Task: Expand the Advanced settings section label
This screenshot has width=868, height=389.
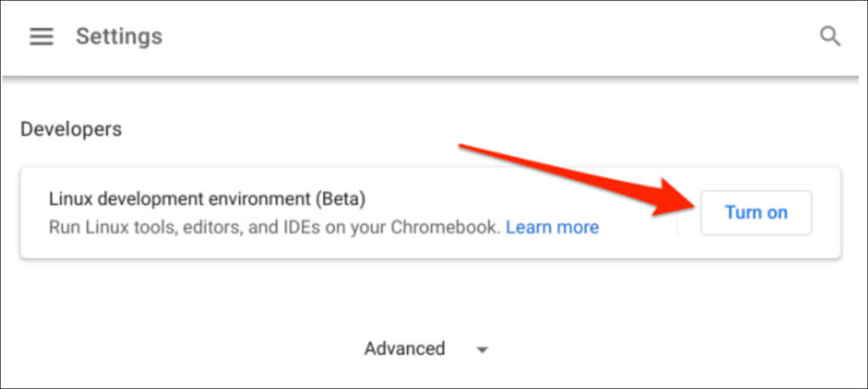Action: point(404,348)
